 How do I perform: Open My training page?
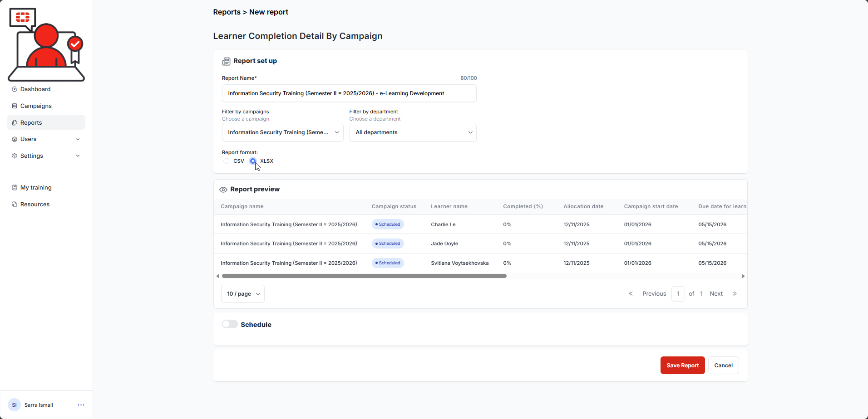pyautogui.click(x=36, y=188)
